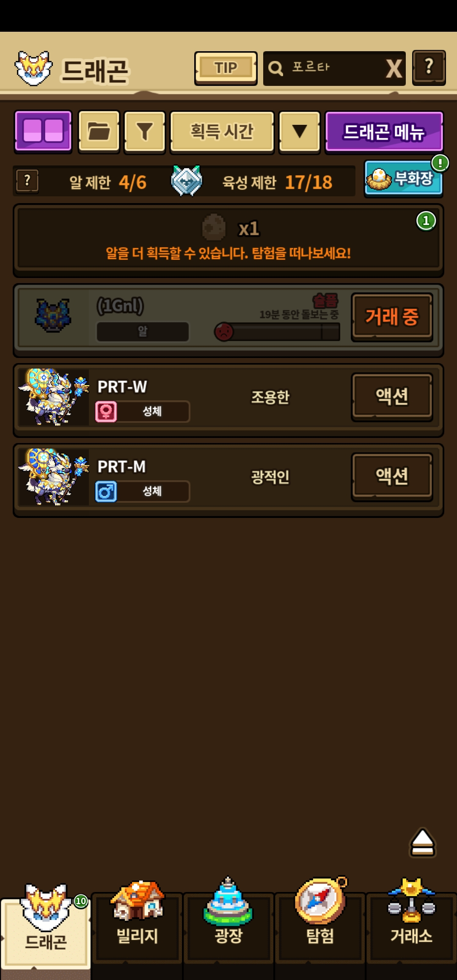Click the 거래 중 button for the egg
The image size is (457, 980).
[x=392, y=317]
